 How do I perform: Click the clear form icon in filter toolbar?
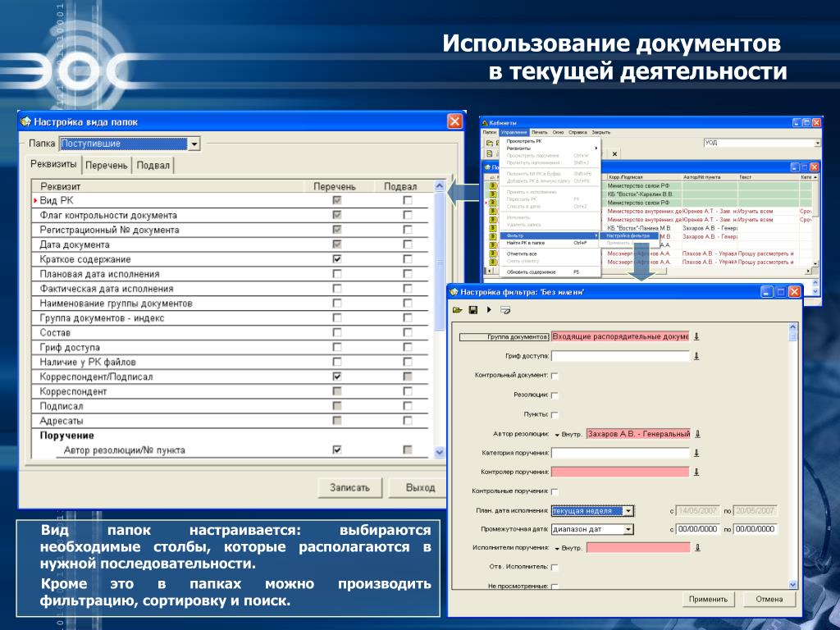(x=505, y=309)
